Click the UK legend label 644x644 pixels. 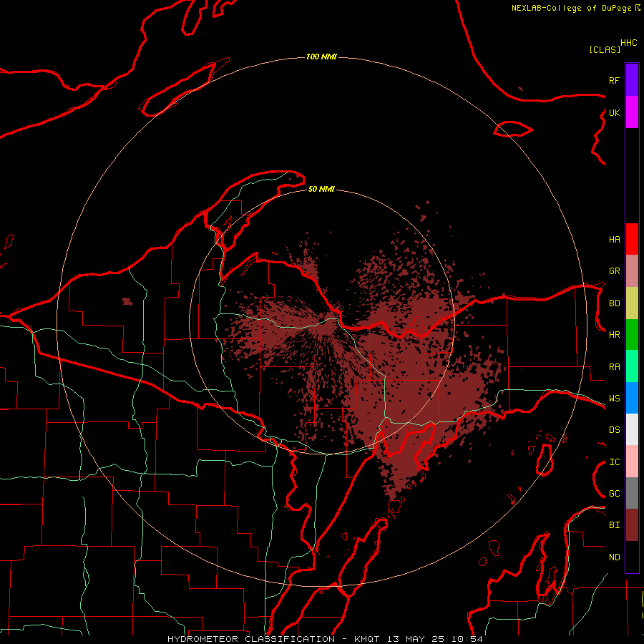click(615, 112)
